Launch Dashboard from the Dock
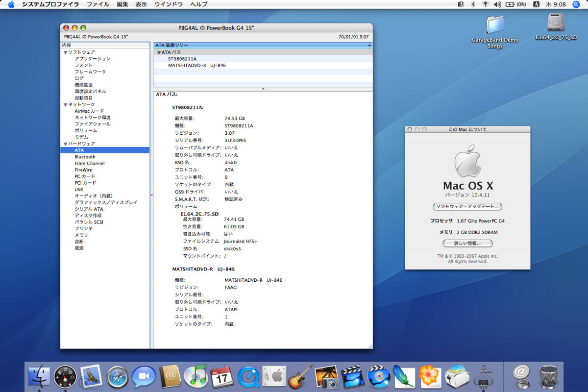This screenshot has width=588, height=392. tap(65, 376)
